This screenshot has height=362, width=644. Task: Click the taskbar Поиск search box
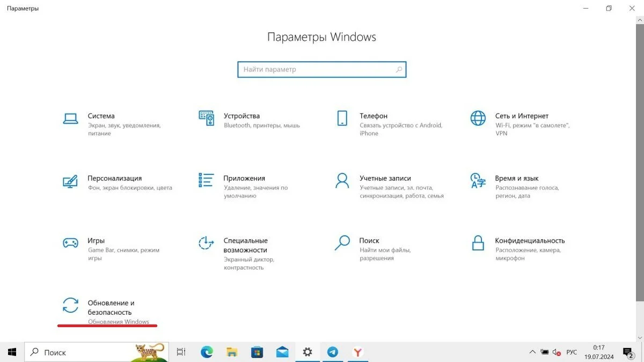pyautogui.click(x=97, y=352)
